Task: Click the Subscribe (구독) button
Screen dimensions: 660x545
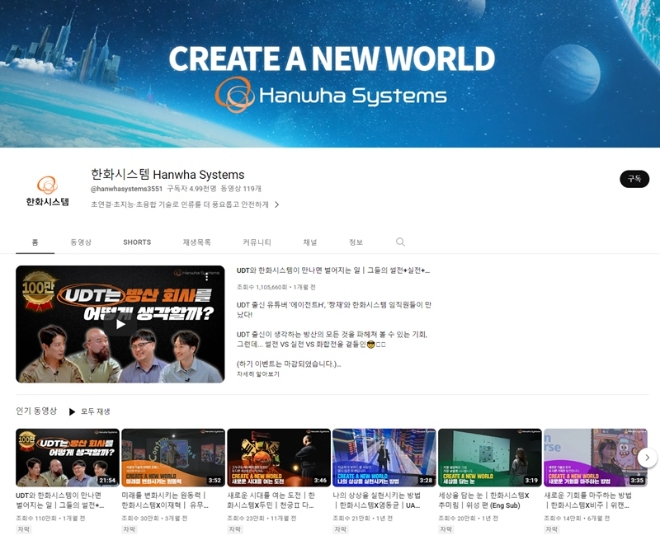Action: (634, 179)
